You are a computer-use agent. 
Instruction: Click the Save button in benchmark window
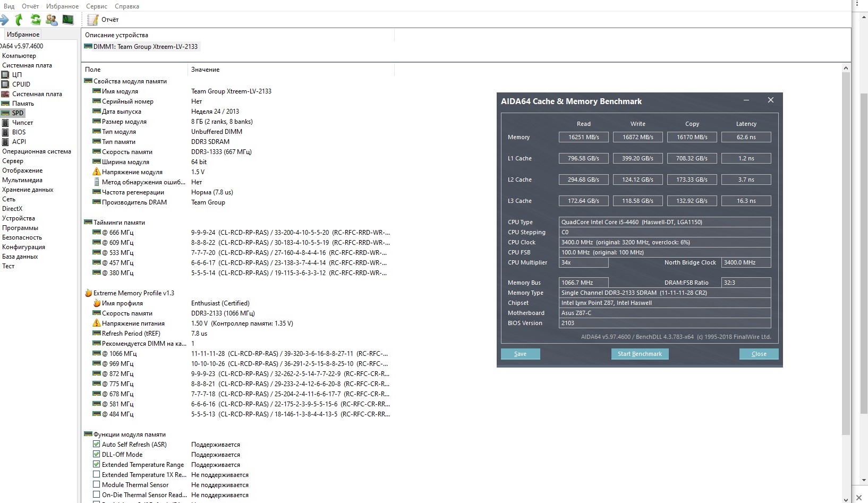[521, 354]
